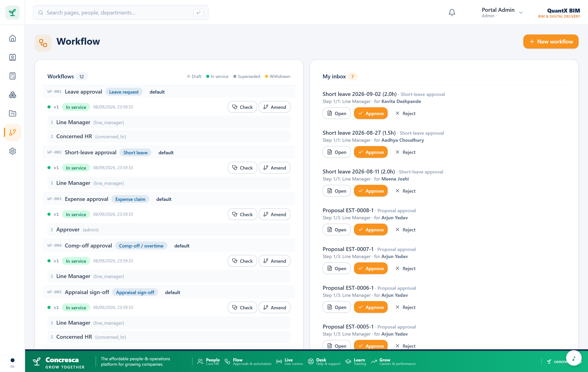Image resolution: width=588 pixels, height=372 pixels.
Task: Open the folder chart sidebar icon
Action: (13, 113)
